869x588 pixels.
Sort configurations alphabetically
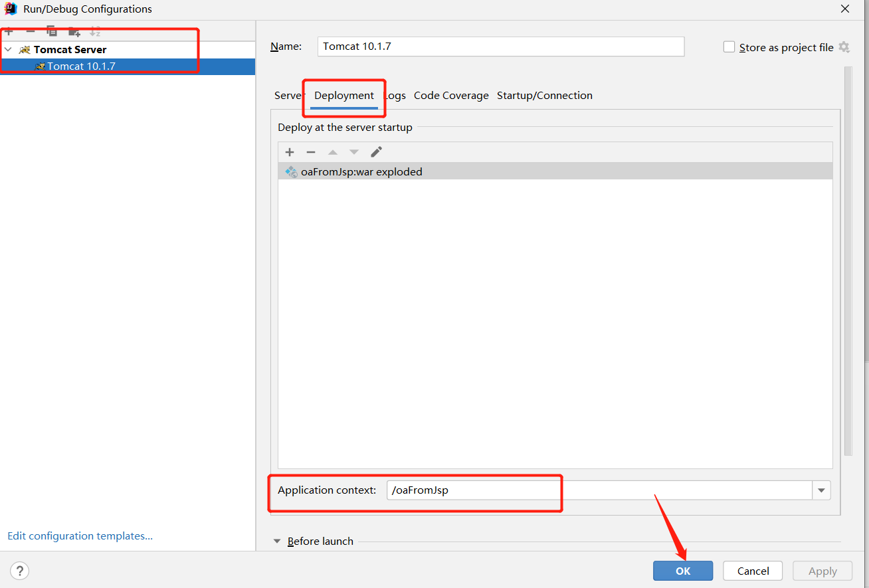(96, 31)
